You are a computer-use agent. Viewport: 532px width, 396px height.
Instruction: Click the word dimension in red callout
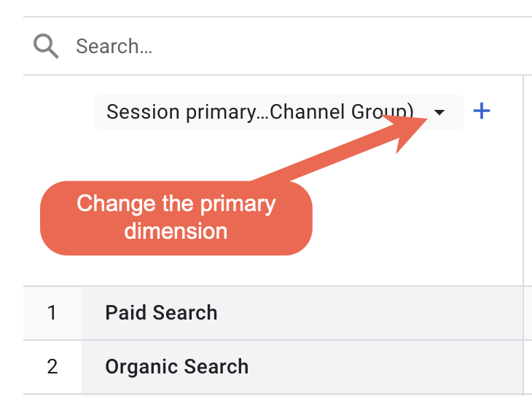click(176, 231)
